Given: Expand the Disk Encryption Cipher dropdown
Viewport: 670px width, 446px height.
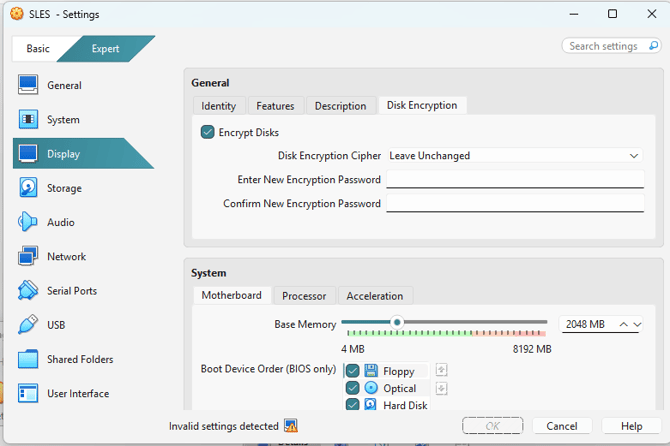Looking at the screenshot, I should pos(633,156).
